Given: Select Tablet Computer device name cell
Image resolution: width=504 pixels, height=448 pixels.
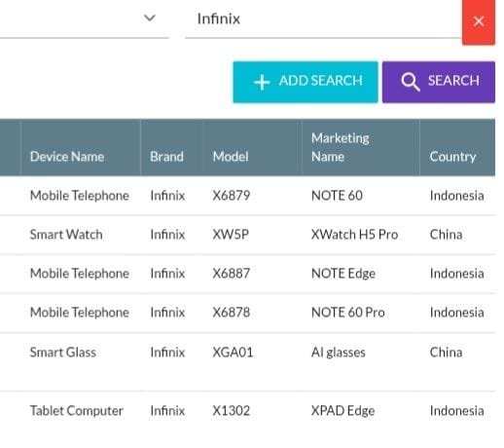Looking at the screenshot, I should point(77,411).
